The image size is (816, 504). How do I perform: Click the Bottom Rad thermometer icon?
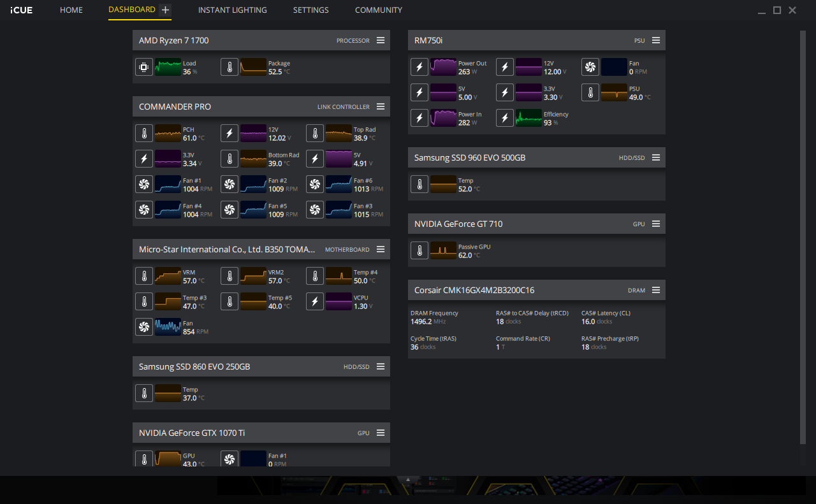[x=229, y=159]
